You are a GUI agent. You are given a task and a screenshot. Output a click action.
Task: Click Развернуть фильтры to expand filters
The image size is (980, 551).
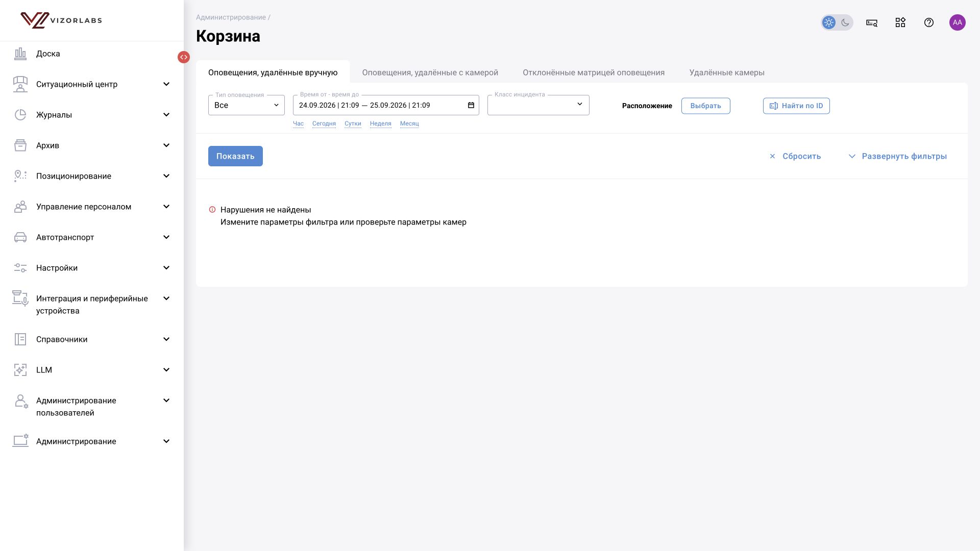coord(898,156)
